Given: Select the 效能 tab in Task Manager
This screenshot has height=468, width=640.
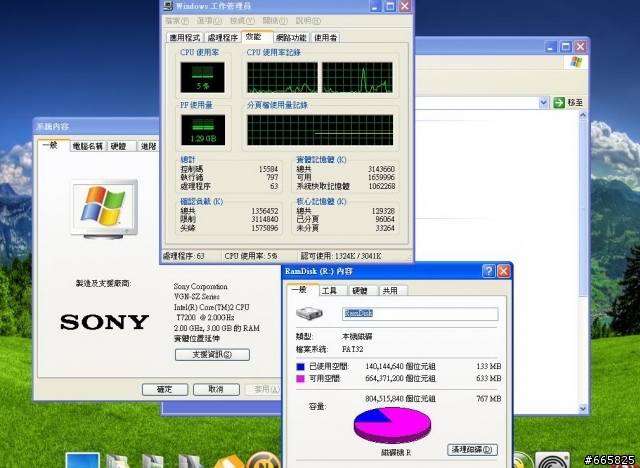Looking at the screenshot, I should pos(257,36).
